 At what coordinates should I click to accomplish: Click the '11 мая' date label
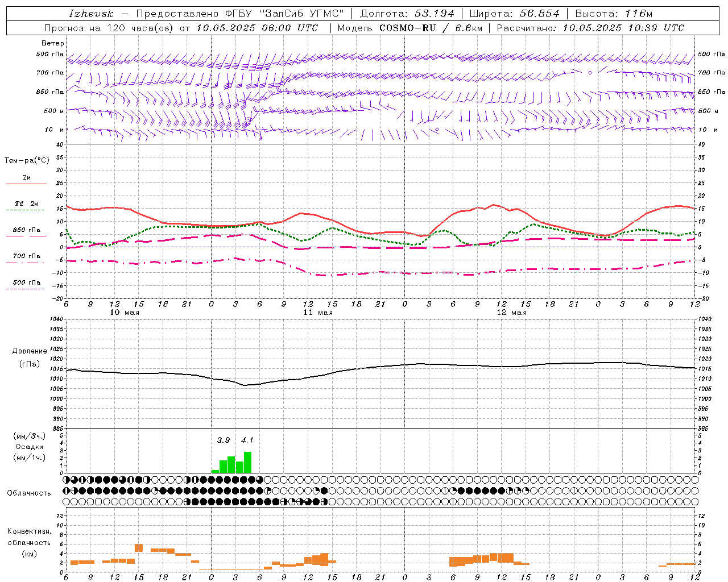point(318,313)
